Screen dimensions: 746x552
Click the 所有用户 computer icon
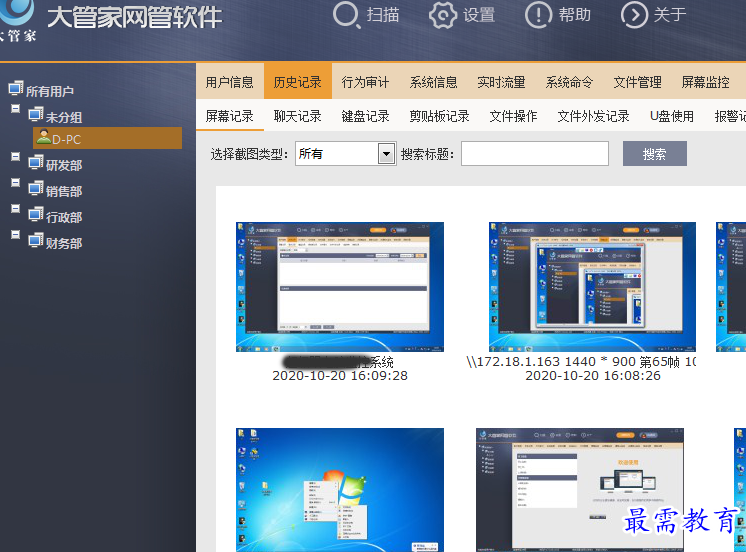pyautogui.click(x=16, y=88)
